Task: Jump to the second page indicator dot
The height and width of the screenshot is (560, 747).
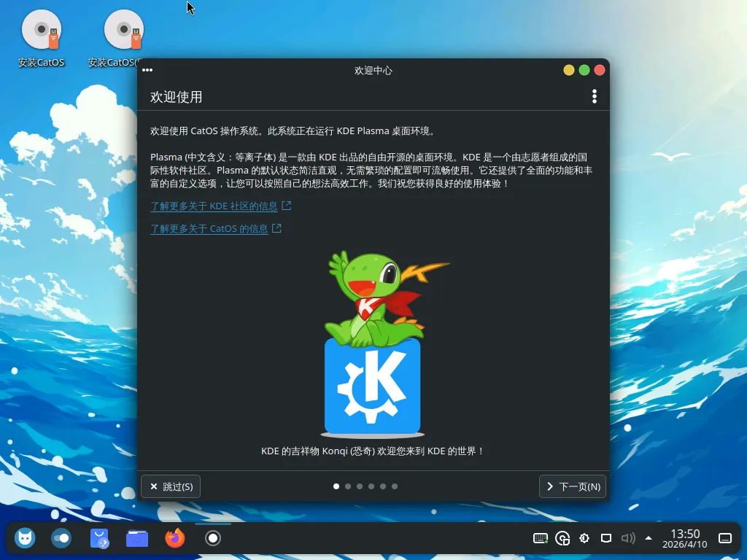Action: (348, 486)
